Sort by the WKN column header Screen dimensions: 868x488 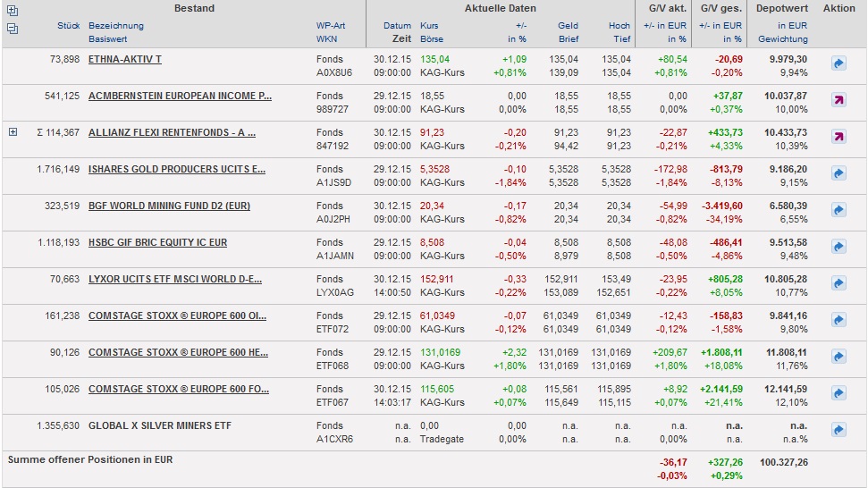pos(326,39)
